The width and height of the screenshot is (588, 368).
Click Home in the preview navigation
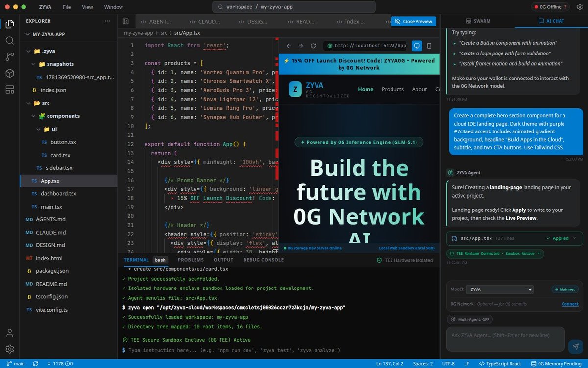click(x=366, y=89)
